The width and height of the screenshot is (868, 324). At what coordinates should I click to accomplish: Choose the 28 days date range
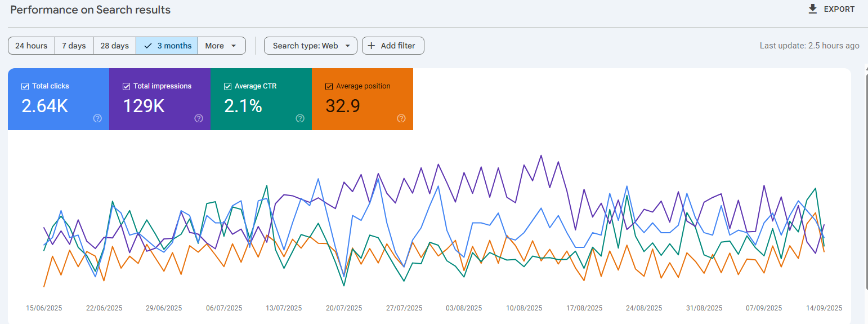pyautogui.click(x=114, y=46)
